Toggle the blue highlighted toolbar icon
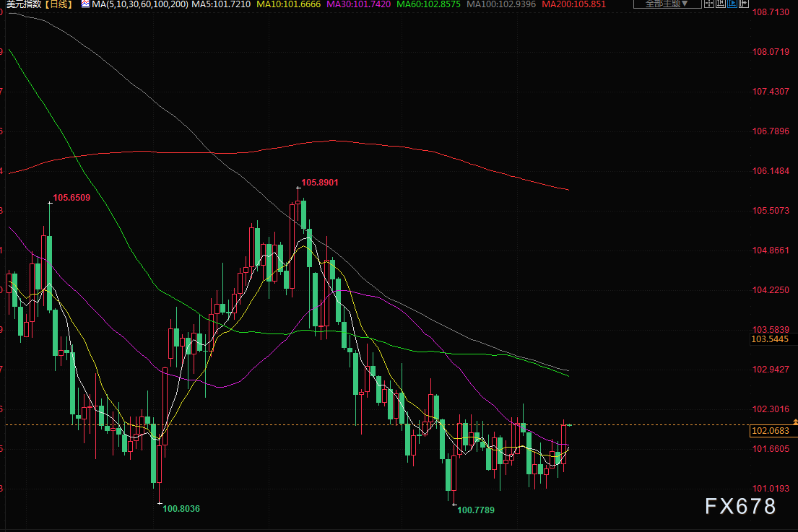Screen dimensions: 798x532 click(x=734, y=4)
